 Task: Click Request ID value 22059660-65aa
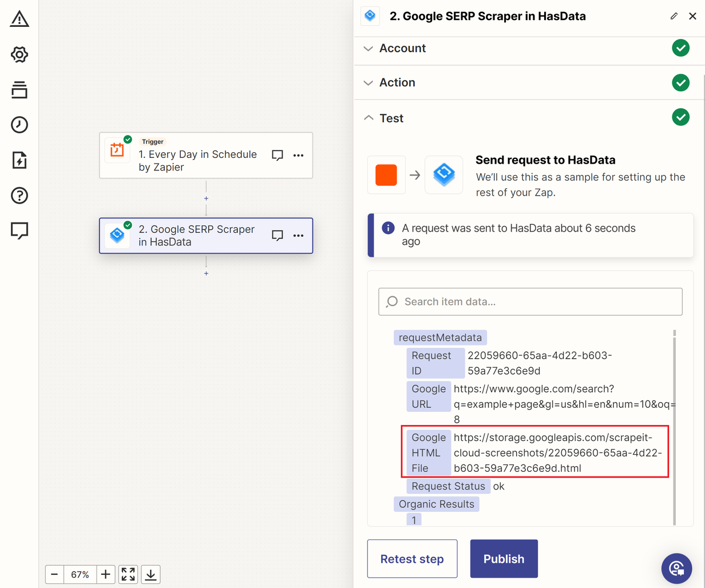pos(540,363)
